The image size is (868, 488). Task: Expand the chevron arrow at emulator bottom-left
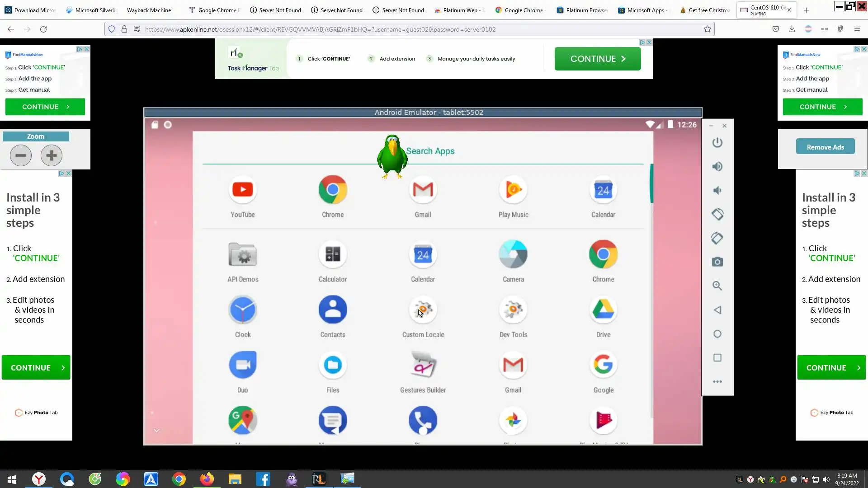pyautogui.click(x=156, y=430)
